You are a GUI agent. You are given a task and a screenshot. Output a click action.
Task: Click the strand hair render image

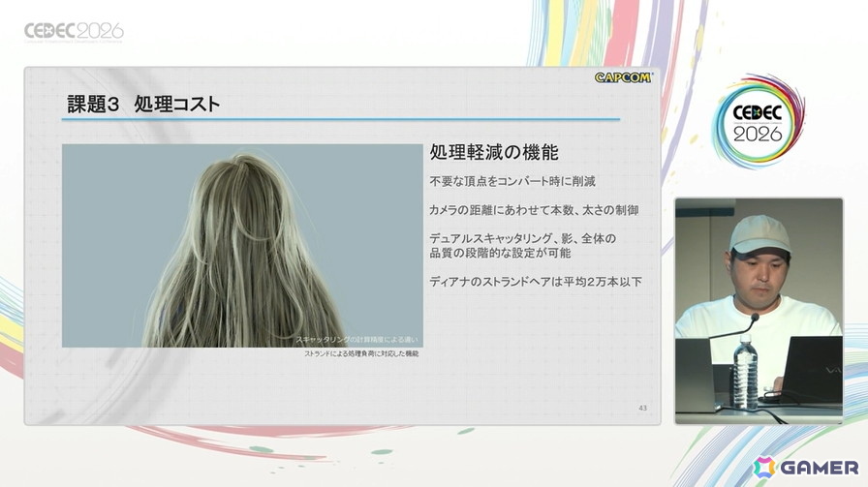coord(242,246)
